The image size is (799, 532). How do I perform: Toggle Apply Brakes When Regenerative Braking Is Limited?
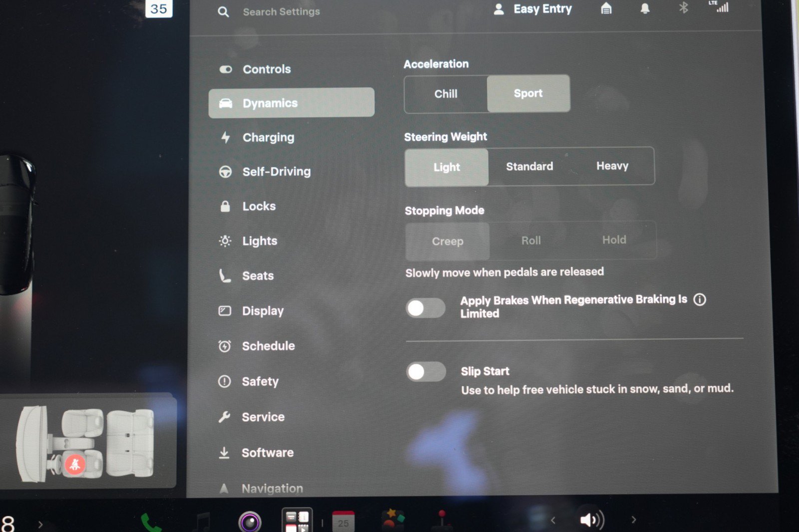425,308
